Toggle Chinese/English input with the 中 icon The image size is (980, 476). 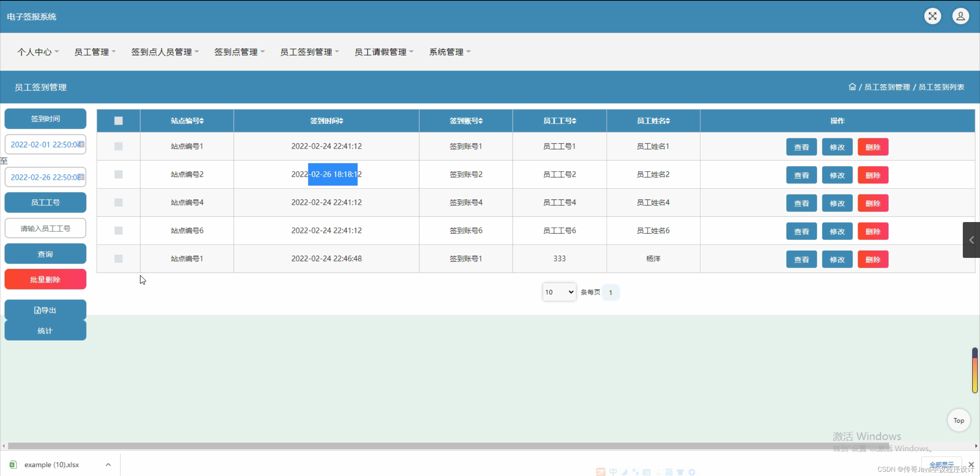[613, 472]
